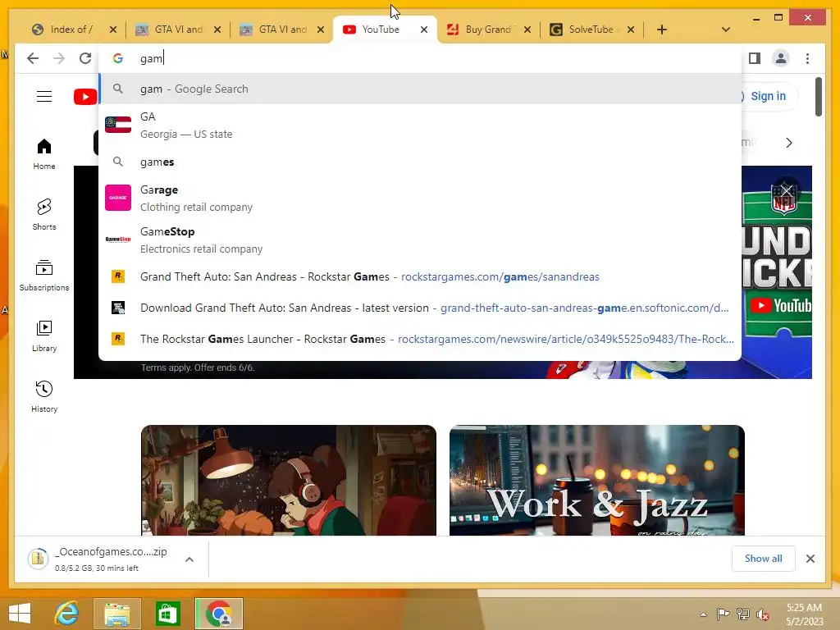Switch to the second GTA VI tab
The height and width of the screenshot is (630, 840).
(x=282, y=30)
